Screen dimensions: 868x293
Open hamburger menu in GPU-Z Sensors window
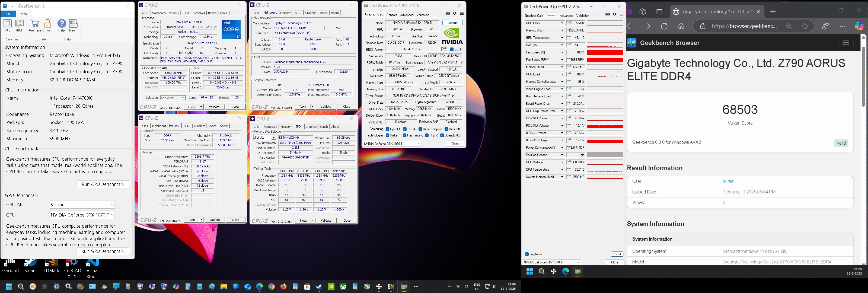click(622, 14)
